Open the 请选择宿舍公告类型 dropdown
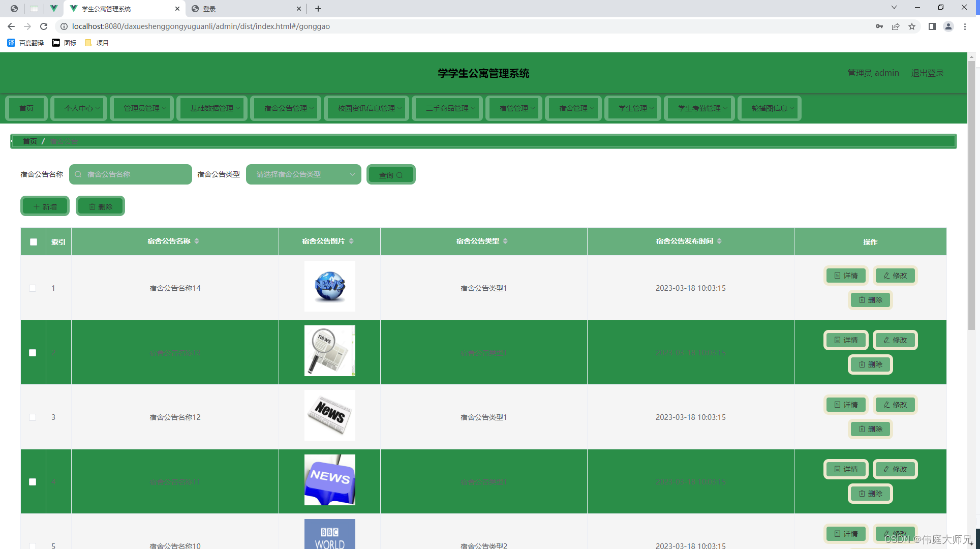 click(303, 174)
